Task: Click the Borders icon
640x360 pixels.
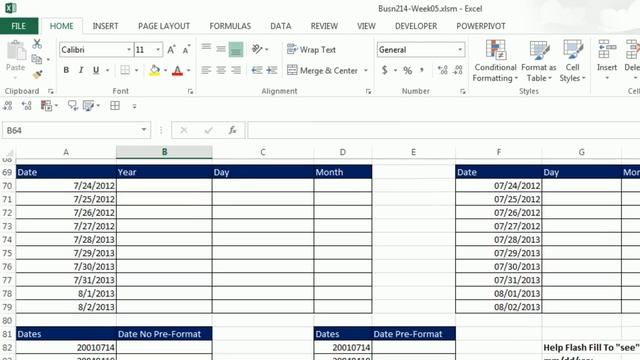Action: pyautogui.click(x=125, y=70)
